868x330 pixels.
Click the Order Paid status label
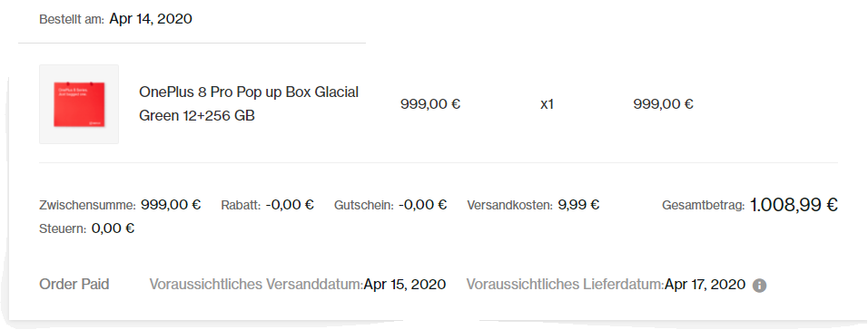[74, 285]
